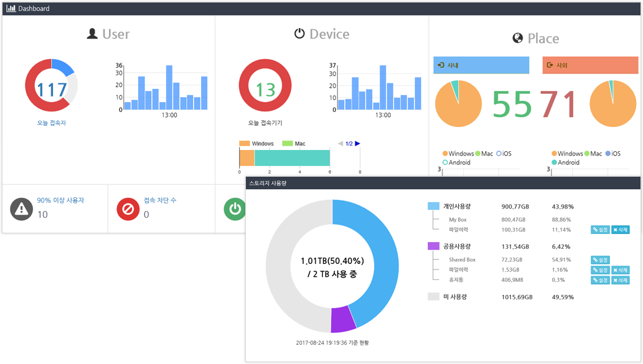Toggle iOS legend under 사내 pie chart

point(504,154)
